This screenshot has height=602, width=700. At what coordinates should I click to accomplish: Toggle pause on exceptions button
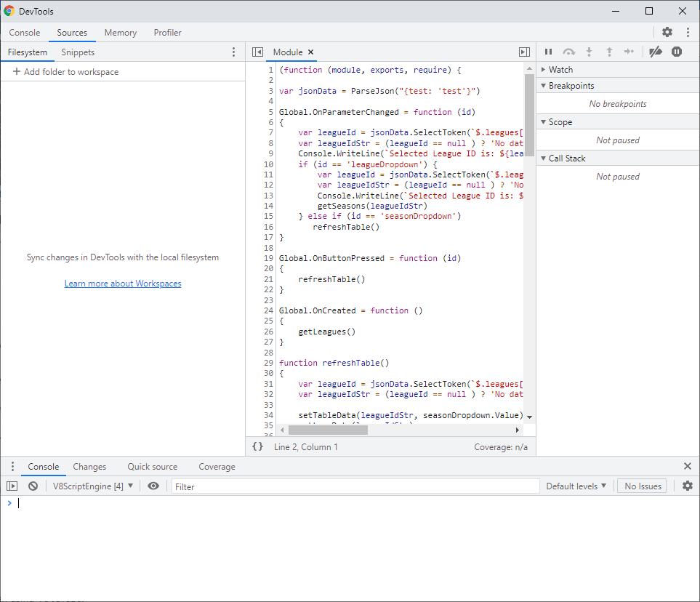677,52
